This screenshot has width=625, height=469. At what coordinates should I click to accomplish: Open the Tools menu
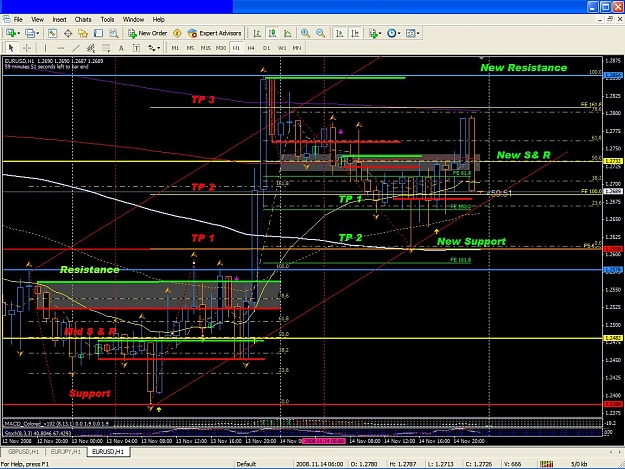tap(107, 20)
